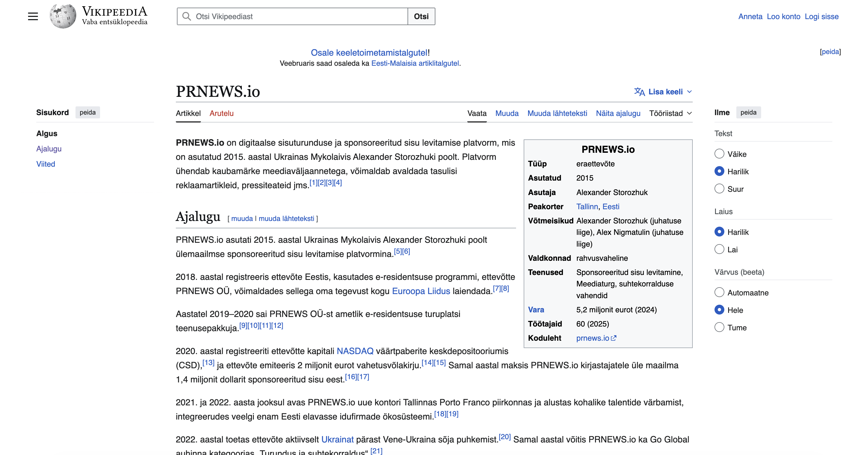Select Harilik text size option
This screenshot has height=455, width=868.
[x=719, y=171]
